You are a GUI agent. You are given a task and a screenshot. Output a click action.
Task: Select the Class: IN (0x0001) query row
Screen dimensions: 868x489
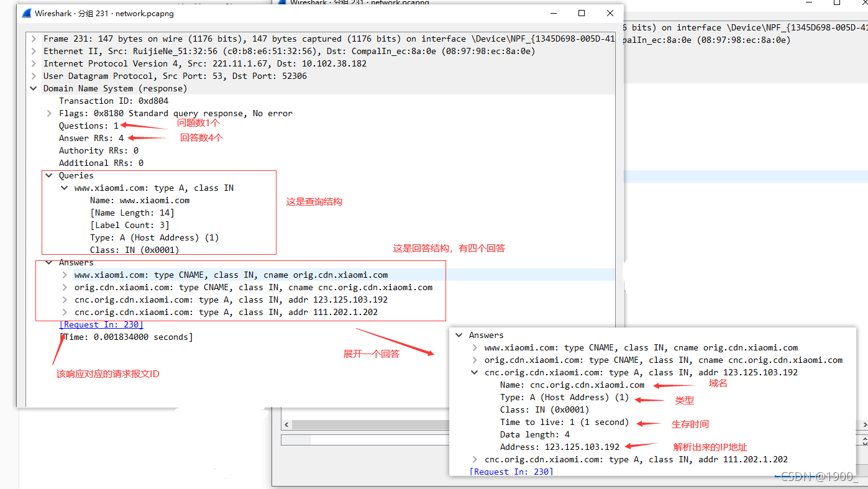(x=135, y=250)
